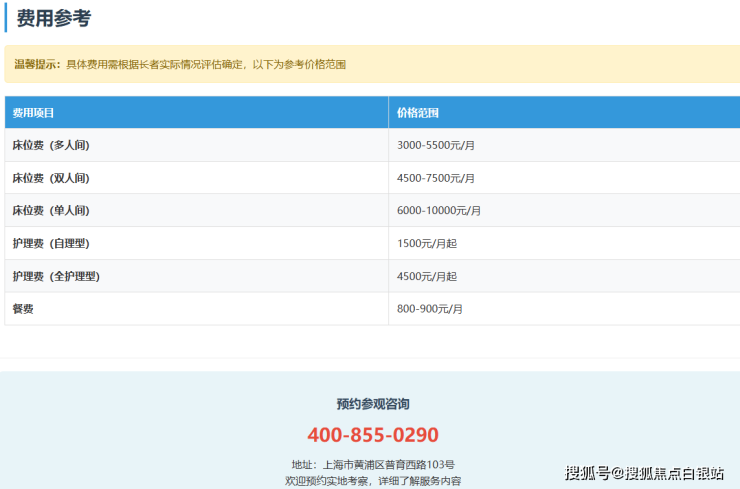Click the 费用项目 column header
Image resolution: width=740 pixels, height=489 pixels.
[34, 113]
